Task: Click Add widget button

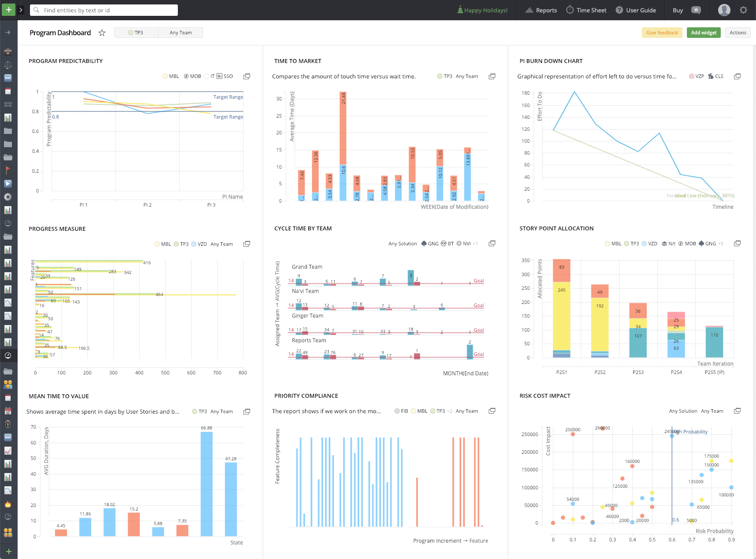Action: coord(704,33)
